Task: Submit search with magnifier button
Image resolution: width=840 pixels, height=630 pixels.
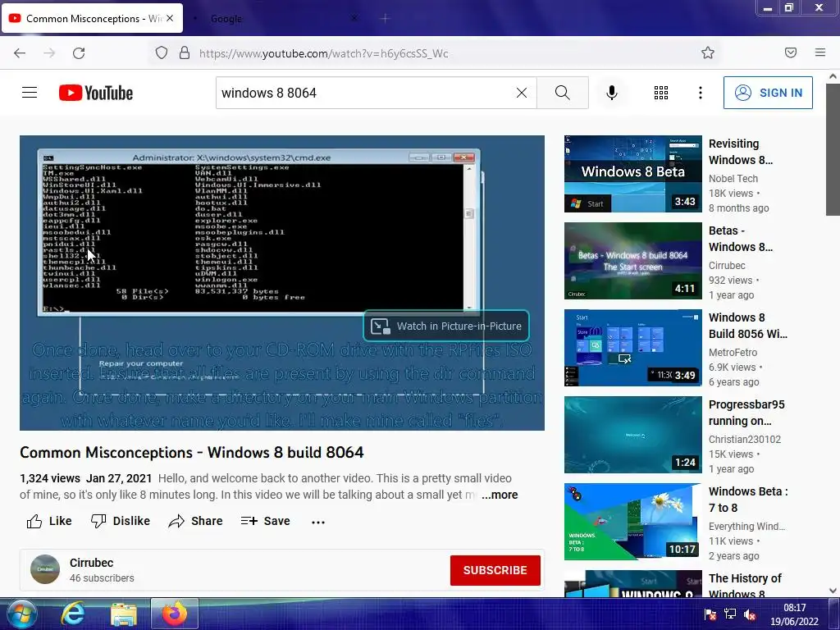Action: click(563, 93)
